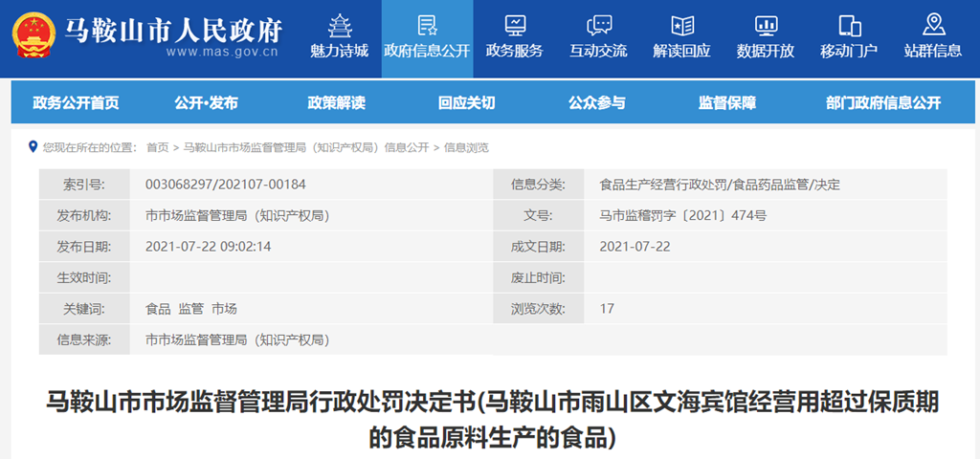Click the 互动交流 chat bubble icon
This screenshot has height=459, width=980.
tap(599, 25)
